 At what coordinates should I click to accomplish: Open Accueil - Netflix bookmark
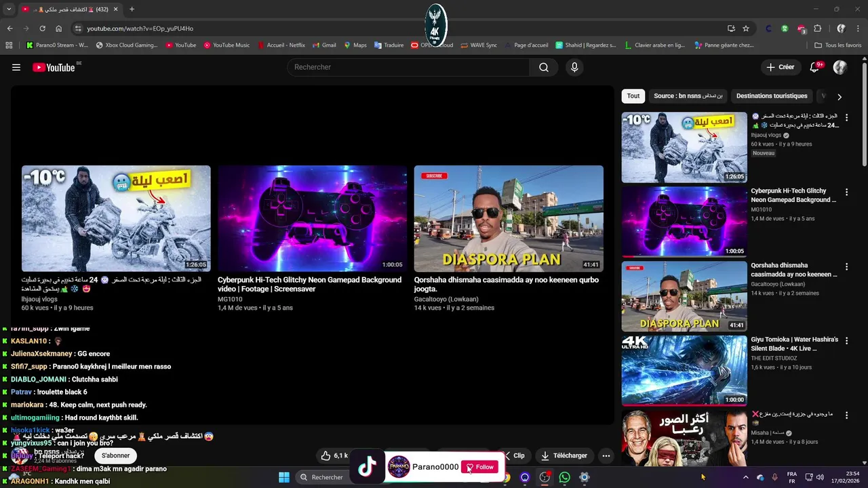click(x=281, y=45)
